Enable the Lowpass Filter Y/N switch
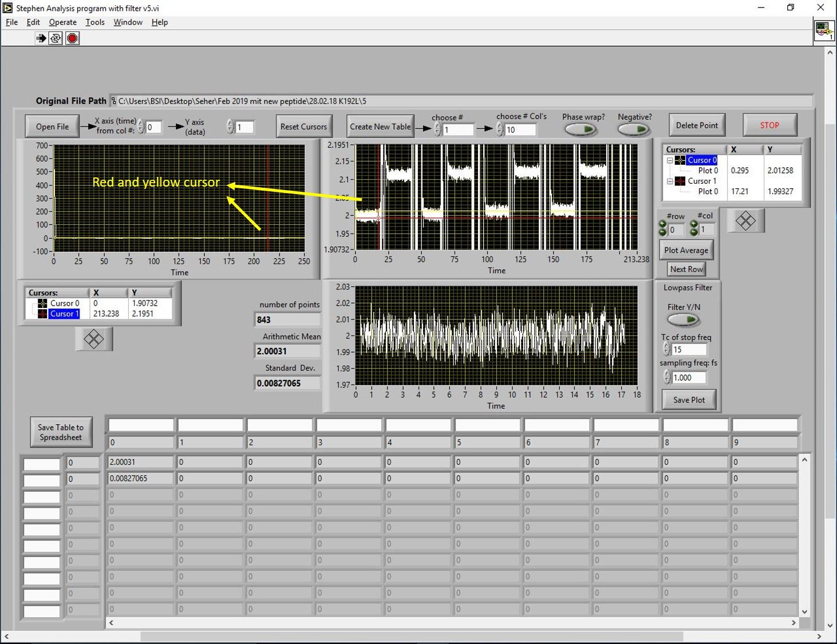The width and height of the screenshot is (837, 644). coord(684,319)
